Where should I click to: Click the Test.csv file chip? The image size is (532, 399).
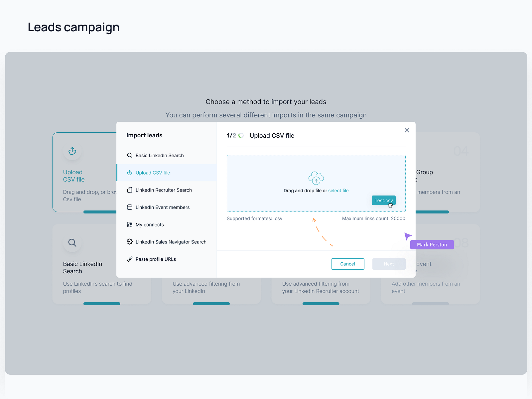383,200
